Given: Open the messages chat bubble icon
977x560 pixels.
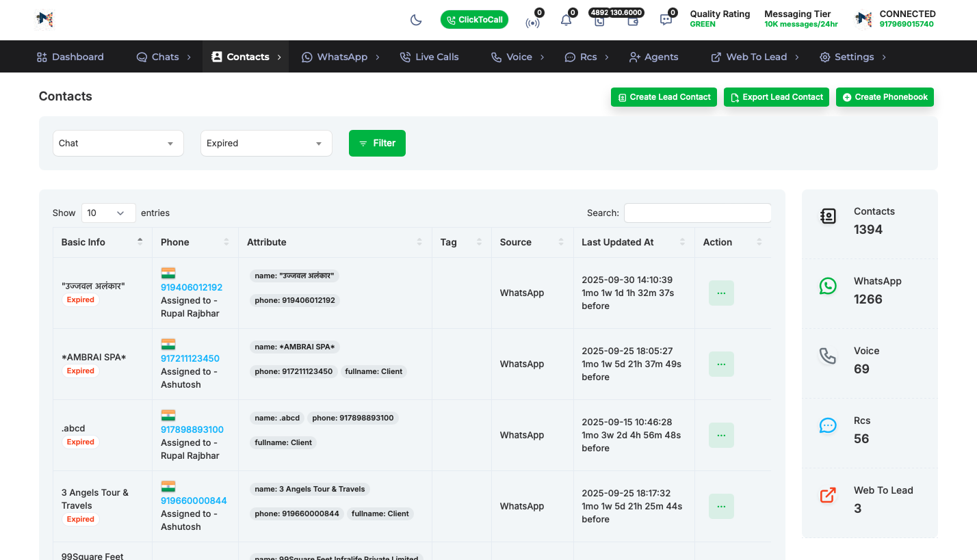Looking at the screenshot, I should point(666,20).
